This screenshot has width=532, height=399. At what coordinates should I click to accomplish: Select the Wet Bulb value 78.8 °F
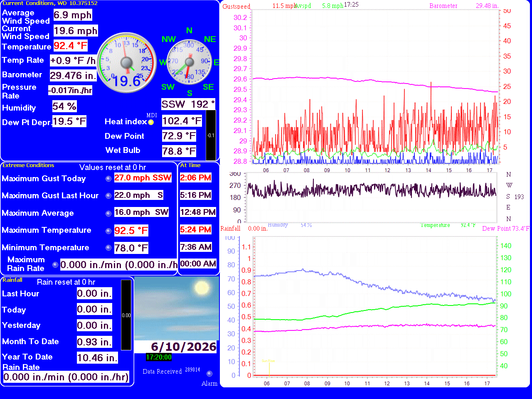pos(179,151)
